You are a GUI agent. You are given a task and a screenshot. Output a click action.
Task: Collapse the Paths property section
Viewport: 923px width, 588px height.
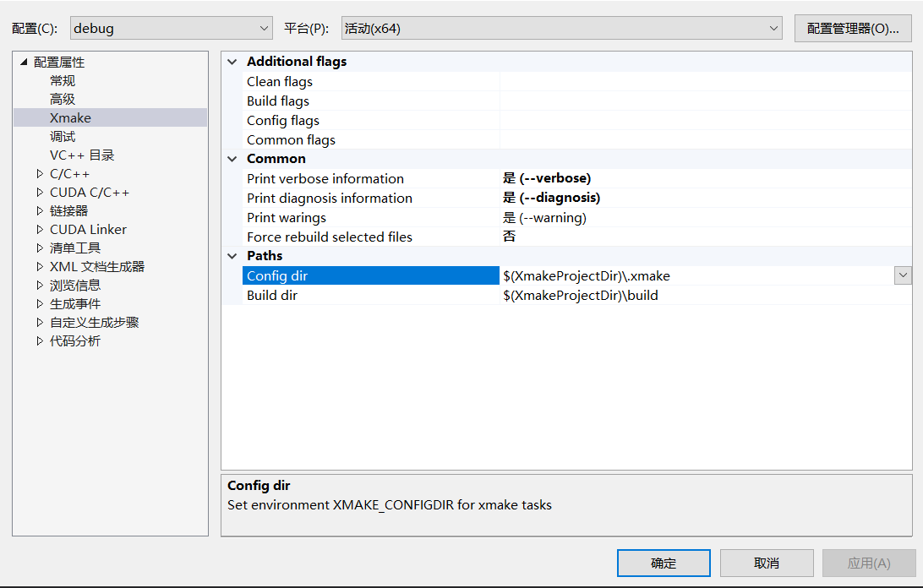pyautogui.click(x=232, y=256)
